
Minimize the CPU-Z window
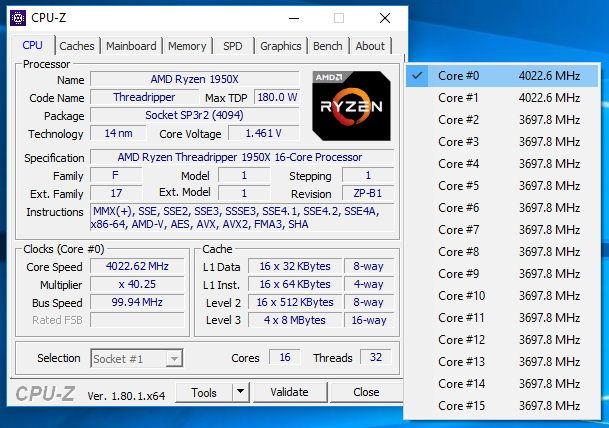(294, 18)
